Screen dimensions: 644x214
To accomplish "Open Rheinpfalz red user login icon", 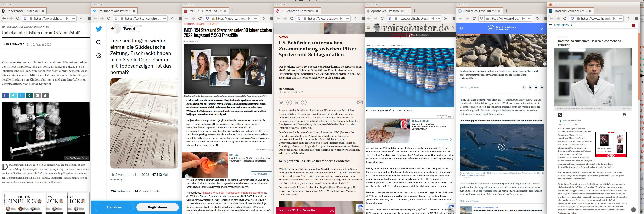I will click(633, 25).
